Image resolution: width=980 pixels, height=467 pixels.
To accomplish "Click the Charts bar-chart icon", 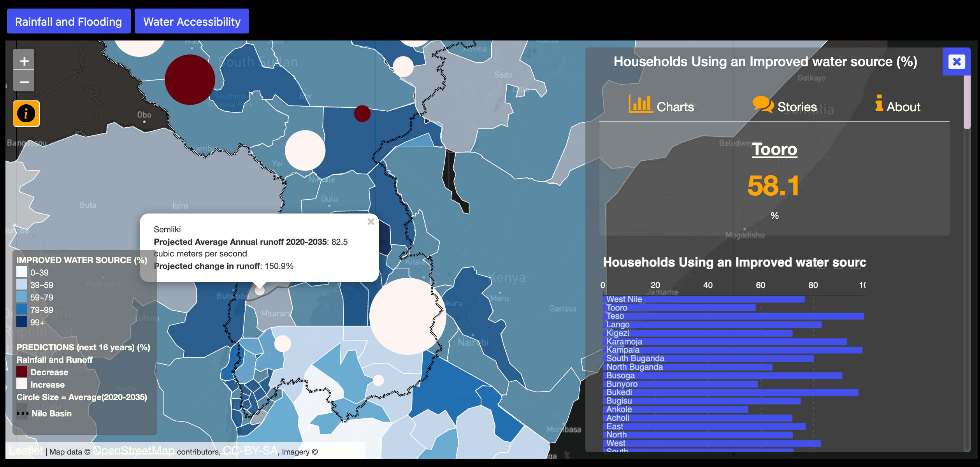I will [641, 104].
